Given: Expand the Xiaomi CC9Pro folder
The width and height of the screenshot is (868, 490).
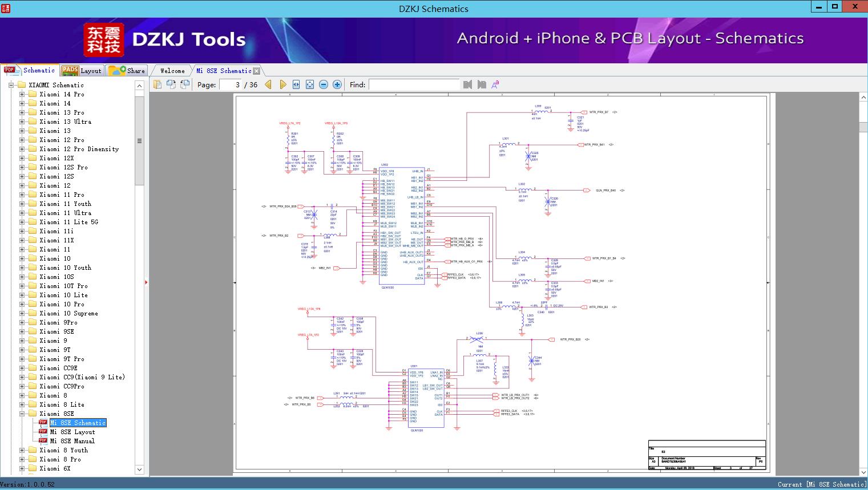Looking at the screenshot, I should 22,386.
